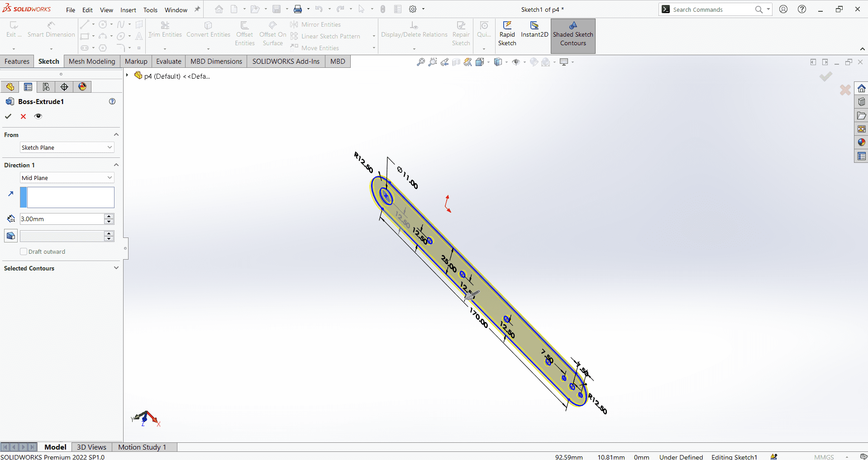Click Display/Delete Relations
This screenshot has height=460, width=868.
[414, 30]
